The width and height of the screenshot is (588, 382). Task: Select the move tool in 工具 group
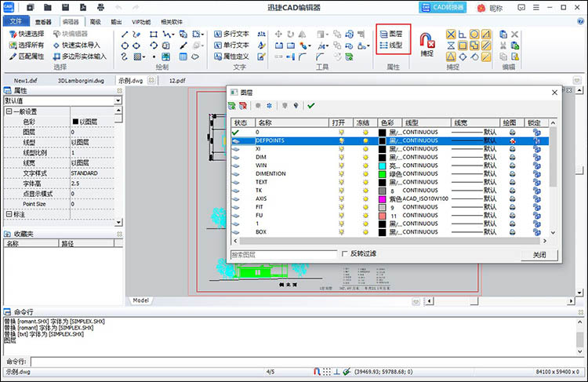[278, 35]
